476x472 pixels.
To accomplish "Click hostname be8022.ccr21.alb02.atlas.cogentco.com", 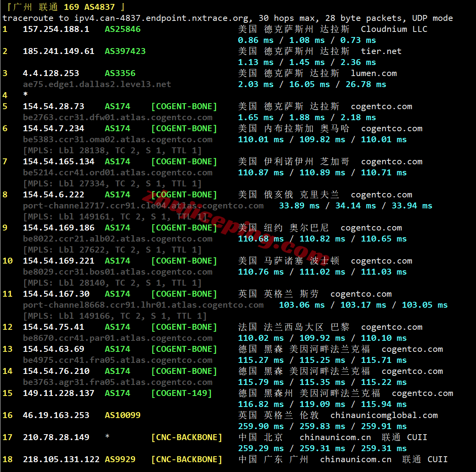I will coord(117,239).
